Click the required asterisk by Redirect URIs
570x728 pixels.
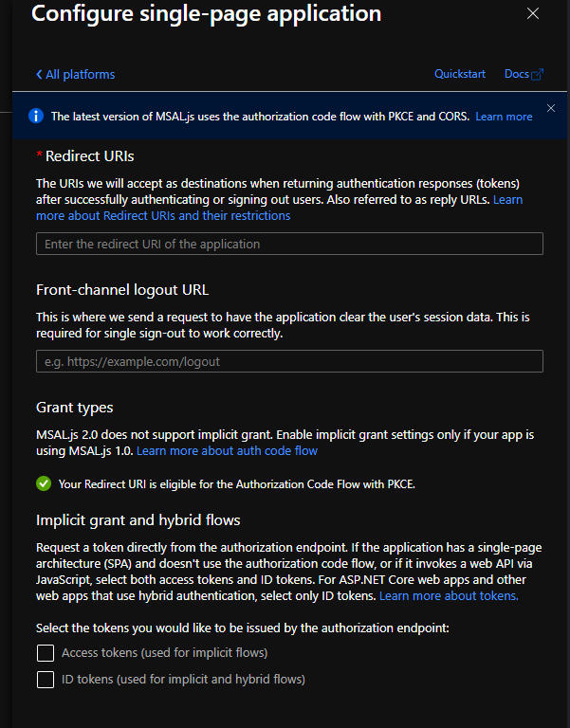[x=40, y=155]
